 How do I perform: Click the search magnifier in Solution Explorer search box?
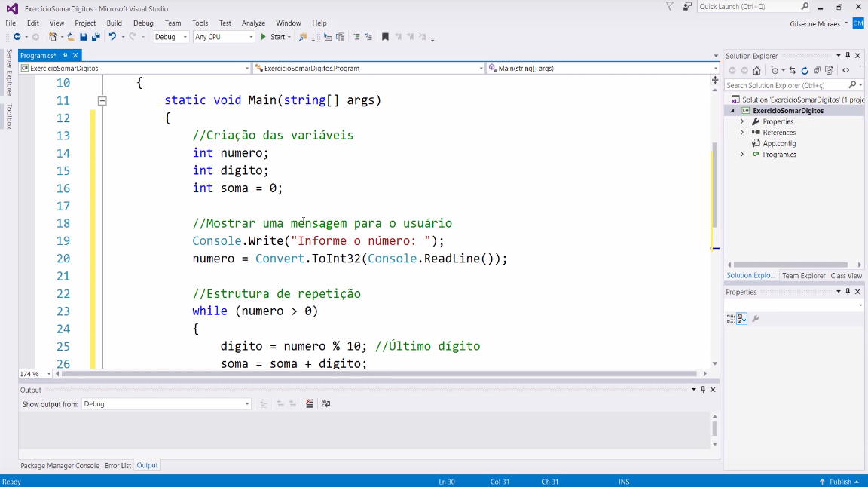(852, 85)
